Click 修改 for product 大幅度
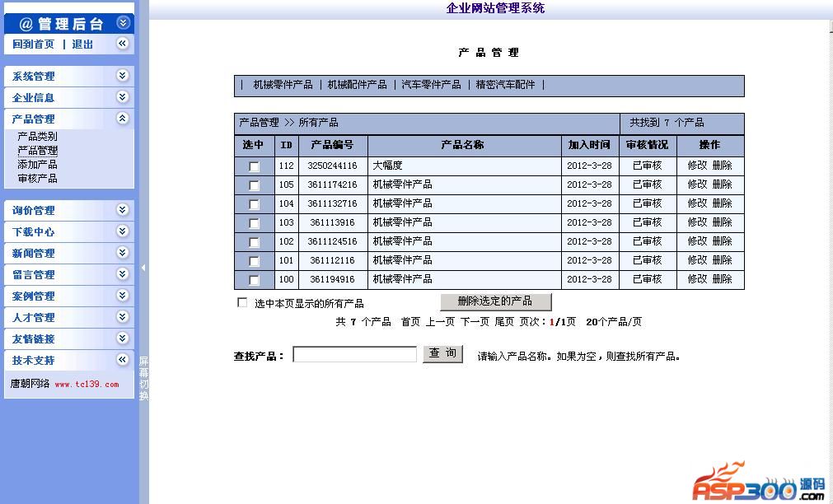Viewport: 833px width, 504px height. pyautogui.click(x=698, y=166)
